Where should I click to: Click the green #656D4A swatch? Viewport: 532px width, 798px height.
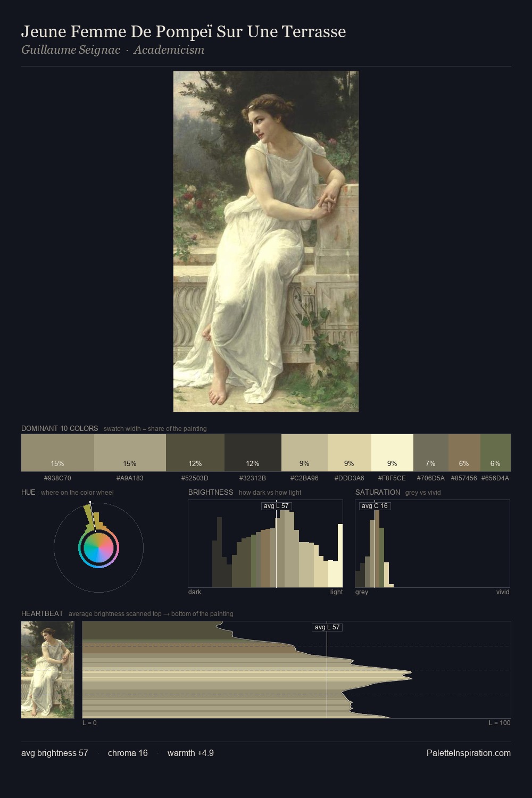point(495,453)
